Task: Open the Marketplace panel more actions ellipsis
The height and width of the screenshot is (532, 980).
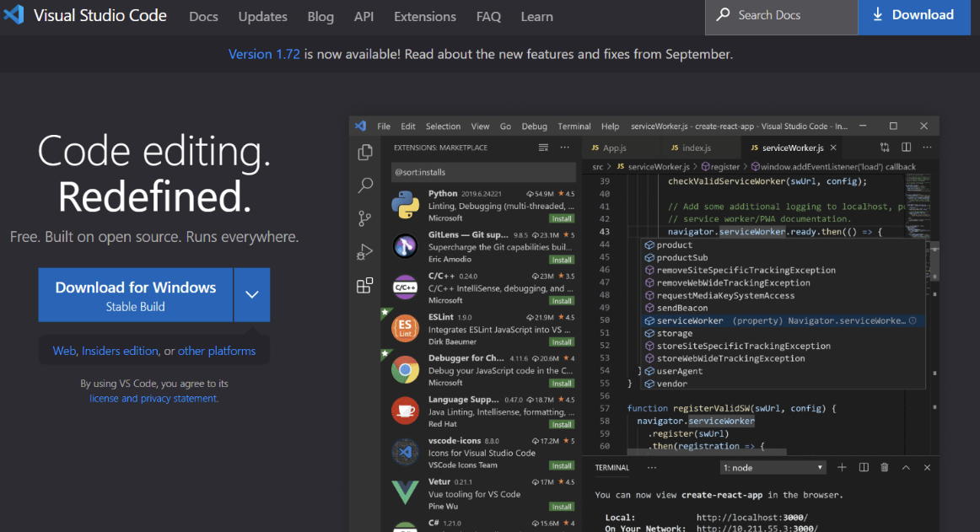Action: pos(565,148)
